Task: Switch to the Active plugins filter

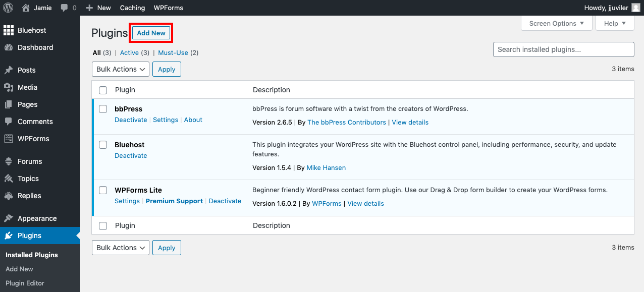Action: tap(129, 52)
